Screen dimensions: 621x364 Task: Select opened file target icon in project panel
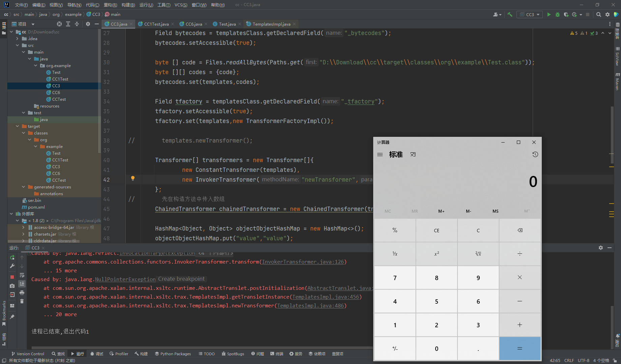59,24
